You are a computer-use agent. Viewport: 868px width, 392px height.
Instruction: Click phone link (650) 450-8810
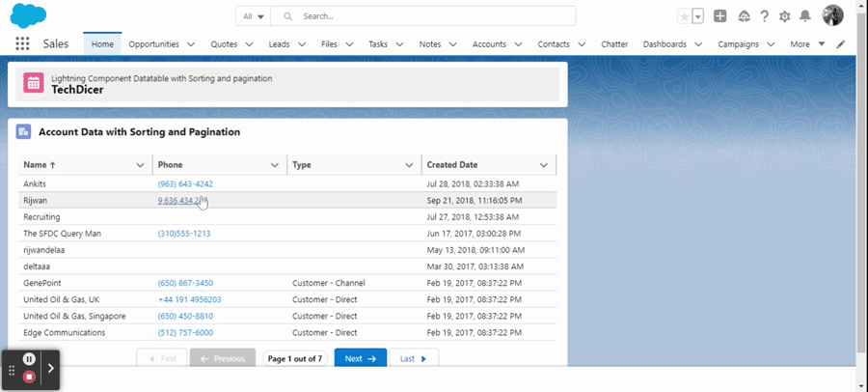pos(185,317)
